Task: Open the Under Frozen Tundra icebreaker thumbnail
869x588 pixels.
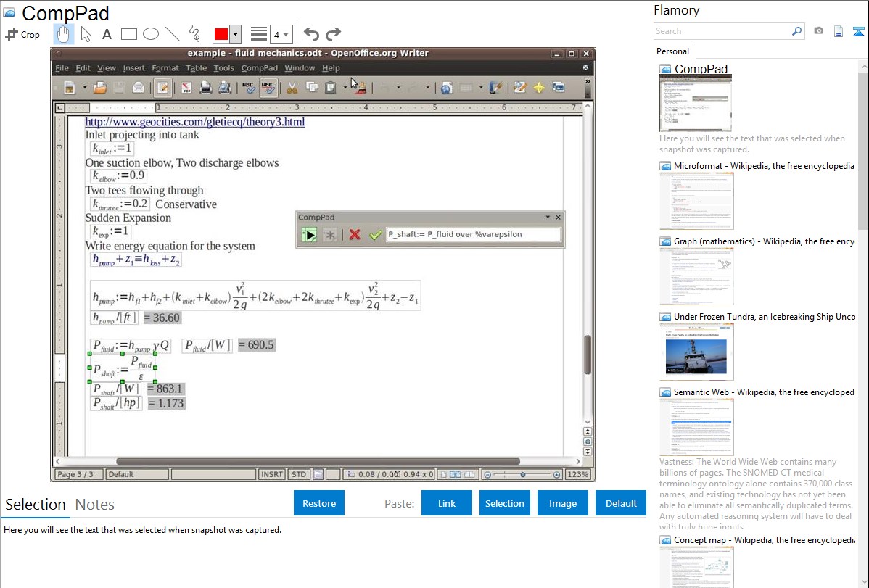Action: 696,352
